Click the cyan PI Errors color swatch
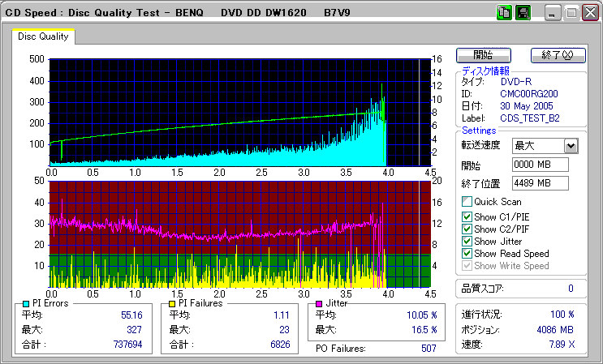 [x=26, y=304]
